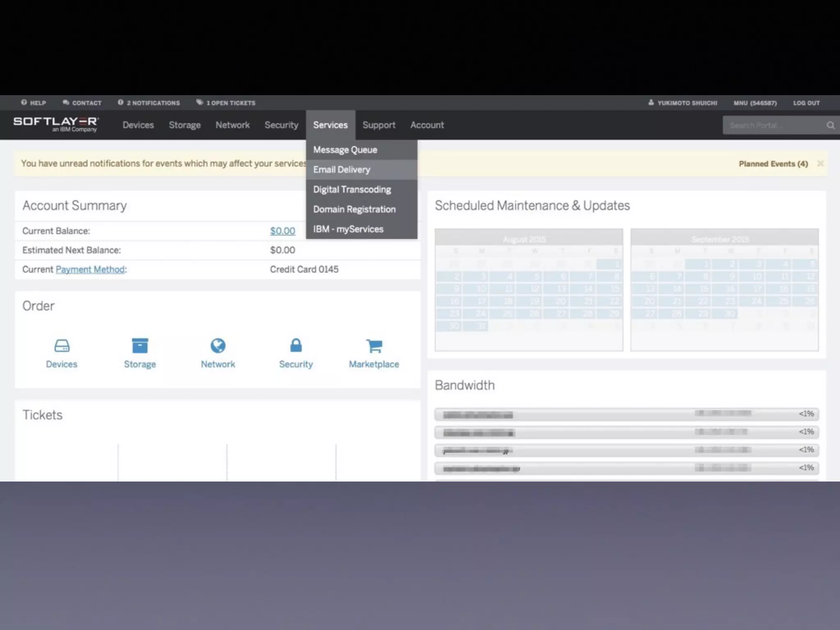840x630 pixels.
Task: Dismiss the unread notifications banner
Action: 820,164
